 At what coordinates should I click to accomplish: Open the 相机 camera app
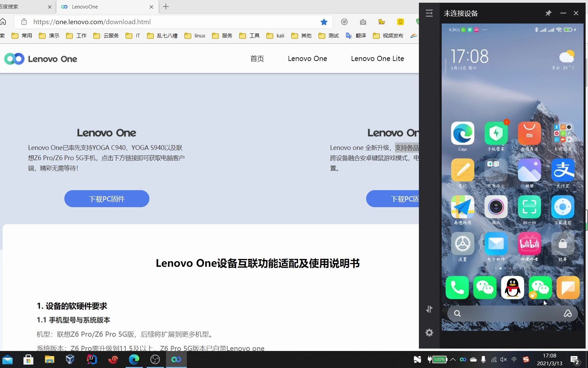click(x=496, y=207)
